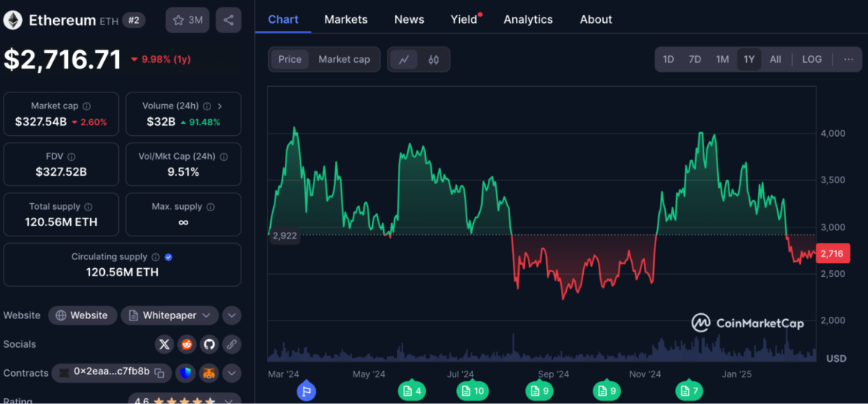Open the Analytics tab

click(x=528, y=19)
